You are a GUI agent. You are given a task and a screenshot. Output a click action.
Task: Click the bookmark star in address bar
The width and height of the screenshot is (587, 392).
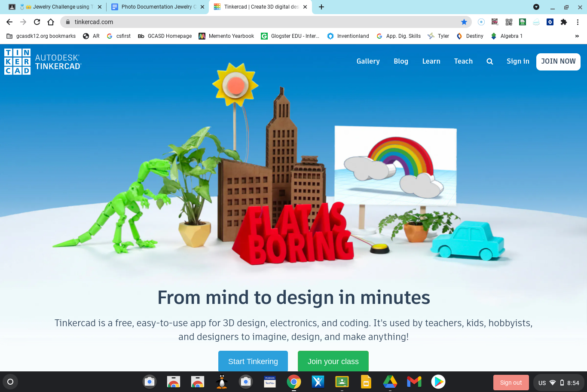click(x=464, y=22)
